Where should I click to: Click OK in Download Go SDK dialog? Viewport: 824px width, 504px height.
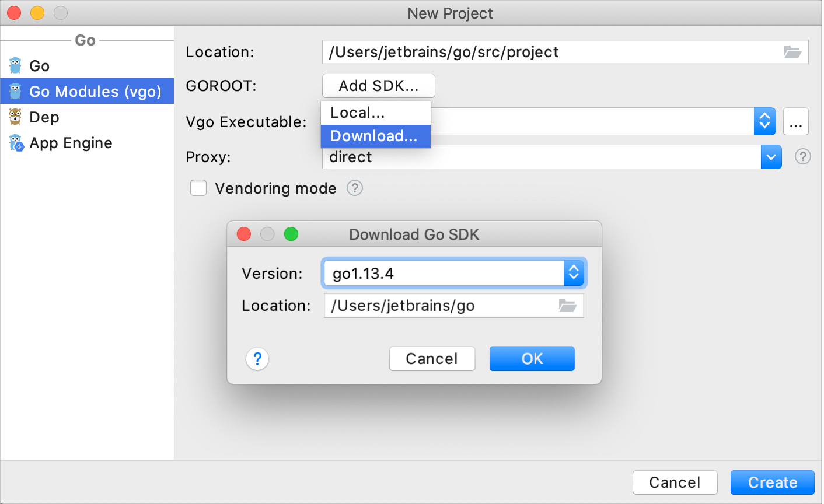(532, 358)
